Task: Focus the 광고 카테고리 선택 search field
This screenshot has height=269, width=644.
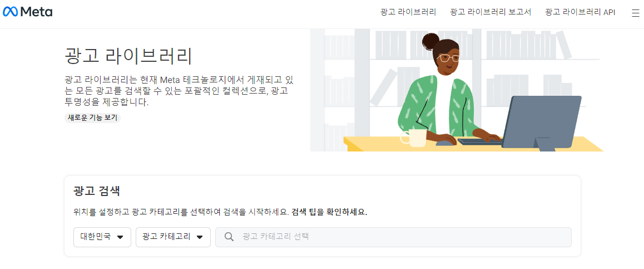Action: (x=394, y=237)
